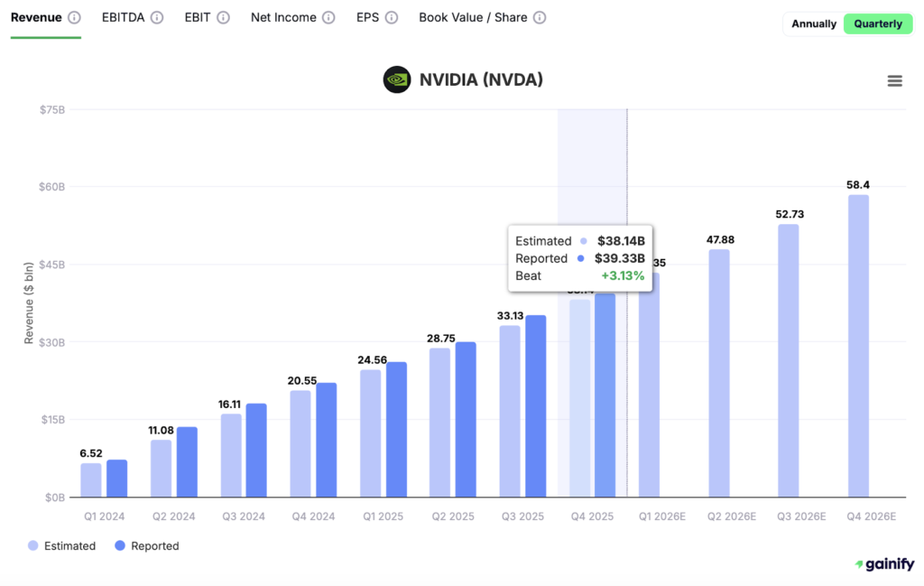Switch to the Net Income tab

pos(283,18)
